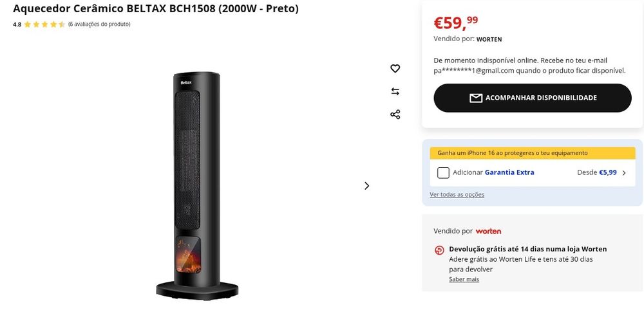Viewport: 644px width, 310px height.
Task: Expand Garantia Extra options chevron
Action: 624,173
